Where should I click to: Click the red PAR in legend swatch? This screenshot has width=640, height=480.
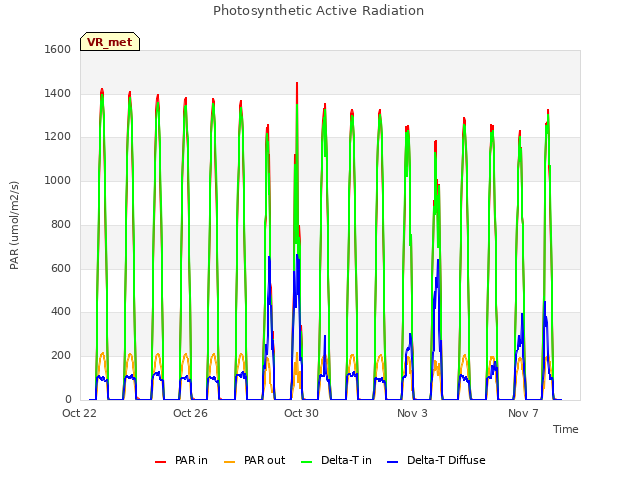coord(160,462)
